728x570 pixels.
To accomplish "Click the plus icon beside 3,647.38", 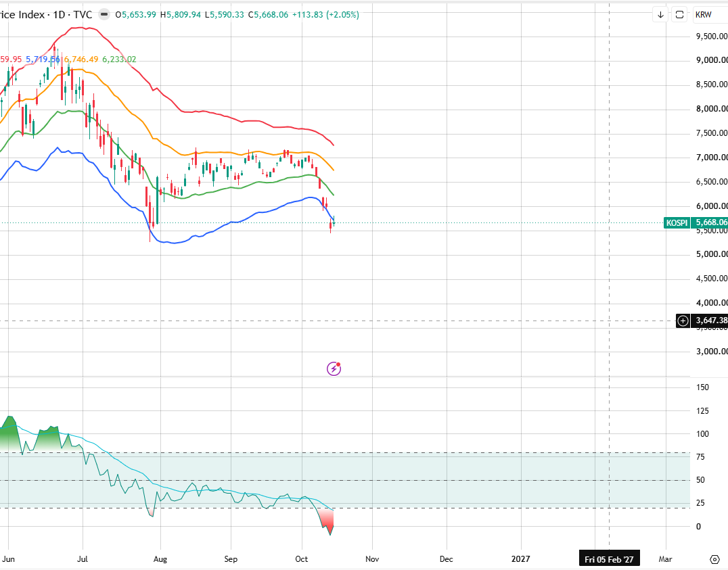I will pyautogui.click(x=683, y=320).
